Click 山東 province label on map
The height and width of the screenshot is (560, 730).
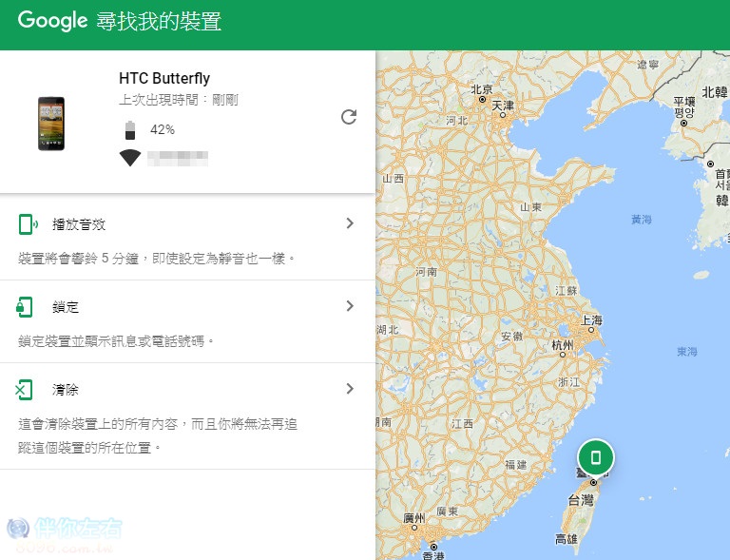coord(530,207)
